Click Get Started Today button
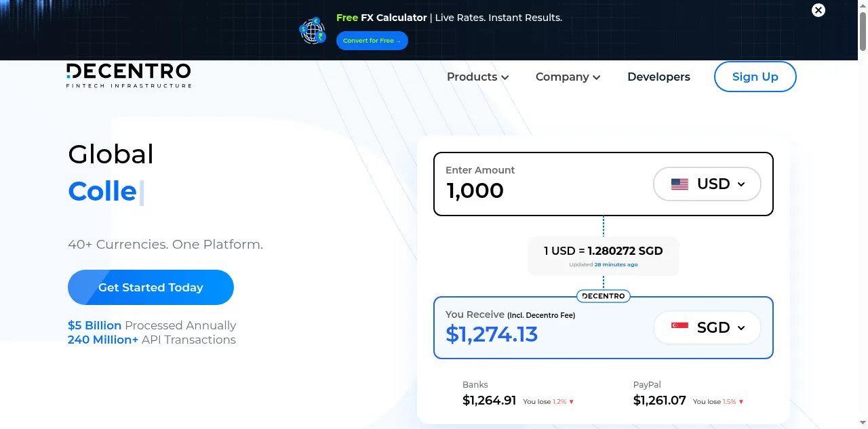The image size is (868, 429). click(x=151, y=287)
